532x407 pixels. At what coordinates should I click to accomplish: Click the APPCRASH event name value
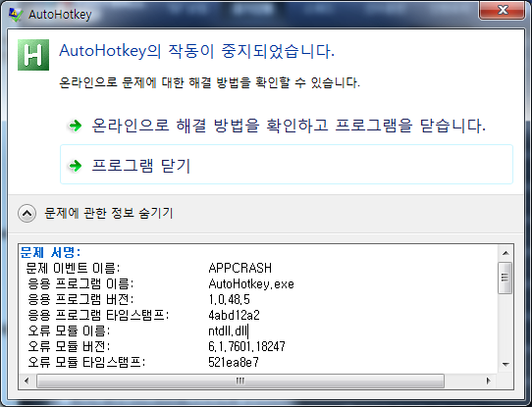(240, 268)
